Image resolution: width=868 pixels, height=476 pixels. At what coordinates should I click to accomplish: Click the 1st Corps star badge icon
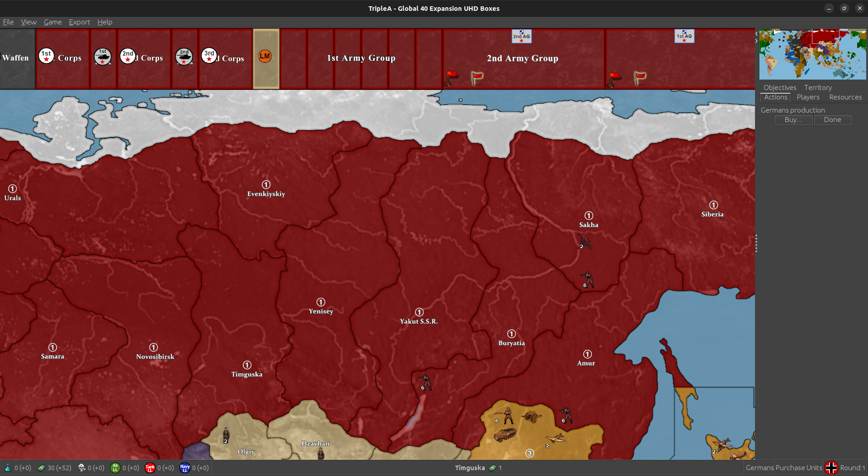click(x=46, y=56)
